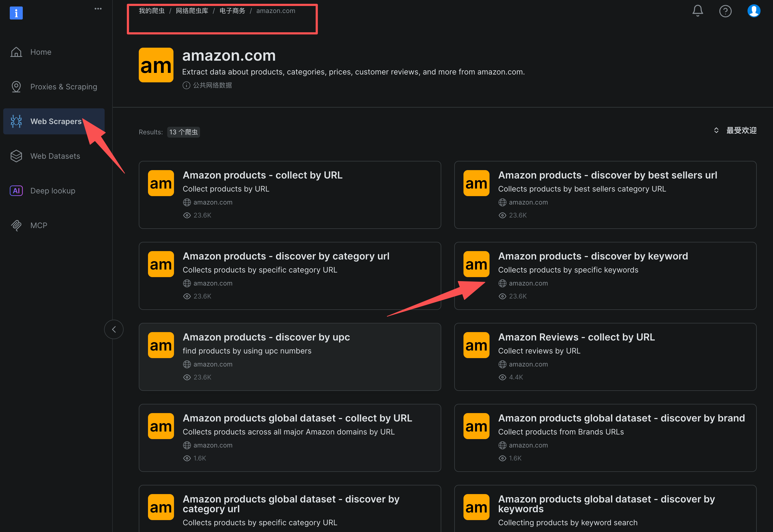Click the Deep lookup AI icon
This screenshot has height=532, width=773.
(x=16, y=191)
